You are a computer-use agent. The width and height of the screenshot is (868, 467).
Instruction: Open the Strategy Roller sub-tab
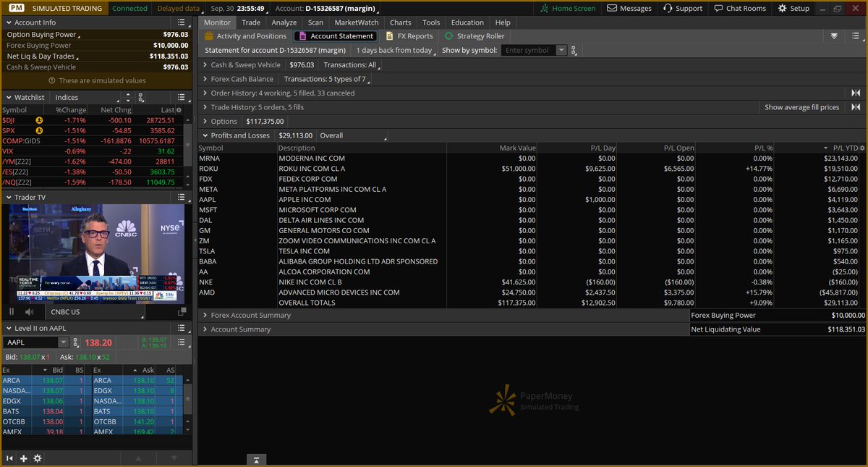475,36
